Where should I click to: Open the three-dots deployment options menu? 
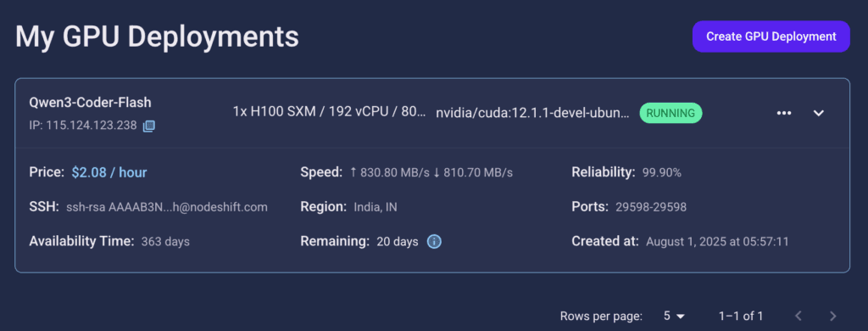(784, 113)
